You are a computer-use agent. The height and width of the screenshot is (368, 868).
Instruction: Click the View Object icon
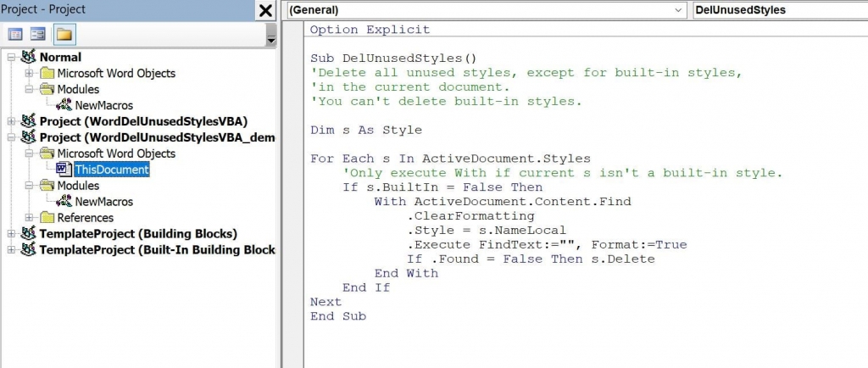[38, 34]
